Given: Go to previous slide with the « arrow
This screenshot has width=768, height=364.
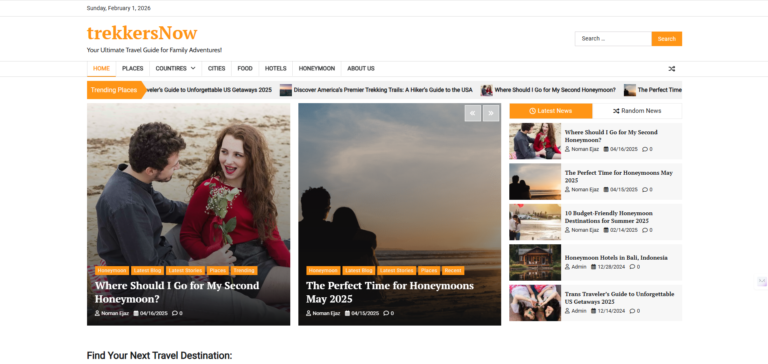Looking at the screenshot, I should click(473, 113).
